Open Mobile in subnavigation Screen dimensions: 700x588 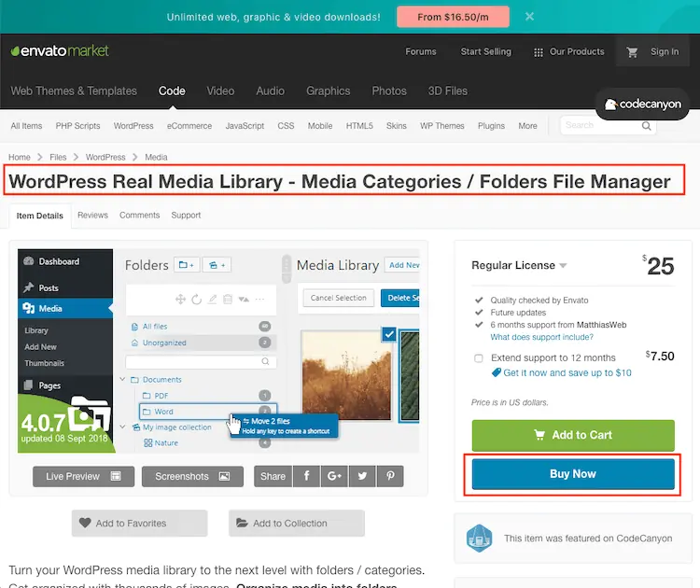coord(320,126)
